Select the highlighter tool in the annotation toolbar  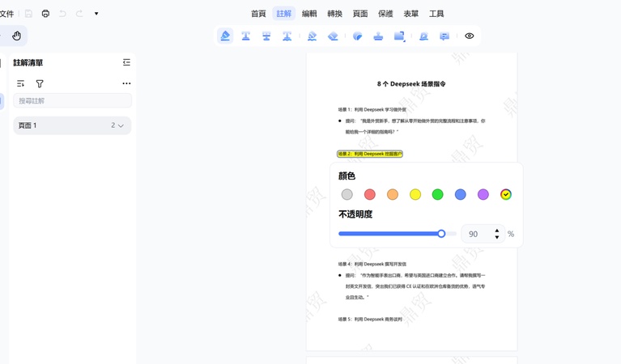pyautogui.click(x=225, y=36)
